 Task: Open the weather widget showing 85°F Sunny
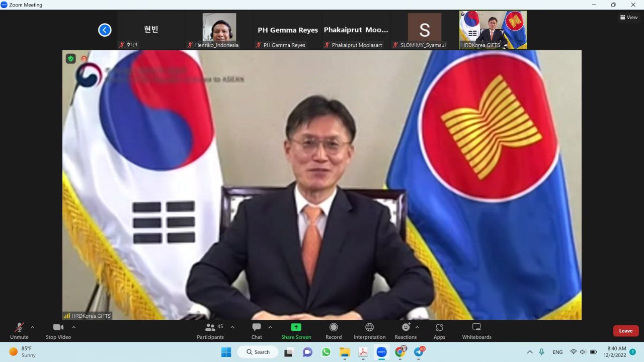click(23, 351)
